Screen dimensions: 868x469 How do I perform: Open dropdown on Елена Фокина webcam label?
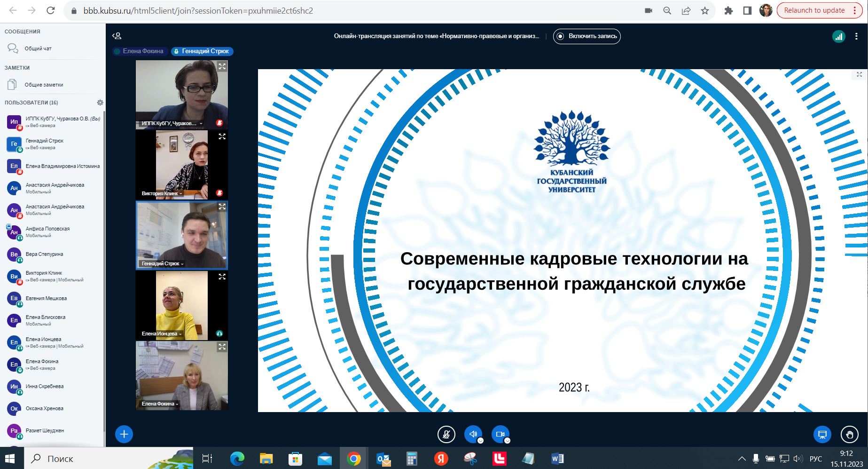[160, 404]
